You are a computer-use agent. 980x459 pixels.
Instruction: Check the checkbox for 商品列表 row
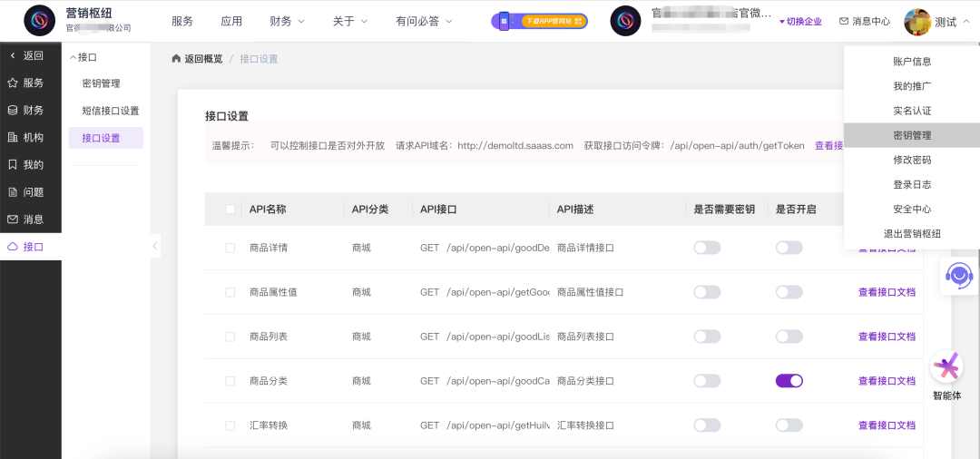tap(230, 337)
